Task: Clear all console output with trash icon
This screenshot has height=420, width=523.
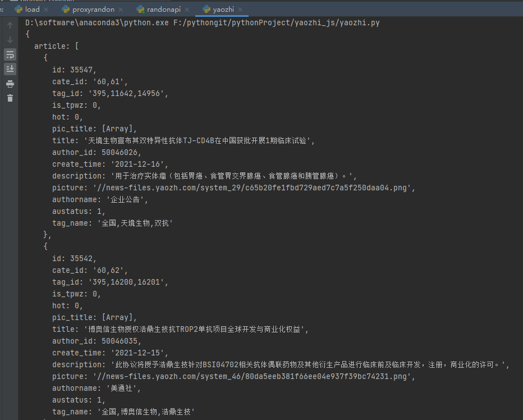Action: click(10, 98)
